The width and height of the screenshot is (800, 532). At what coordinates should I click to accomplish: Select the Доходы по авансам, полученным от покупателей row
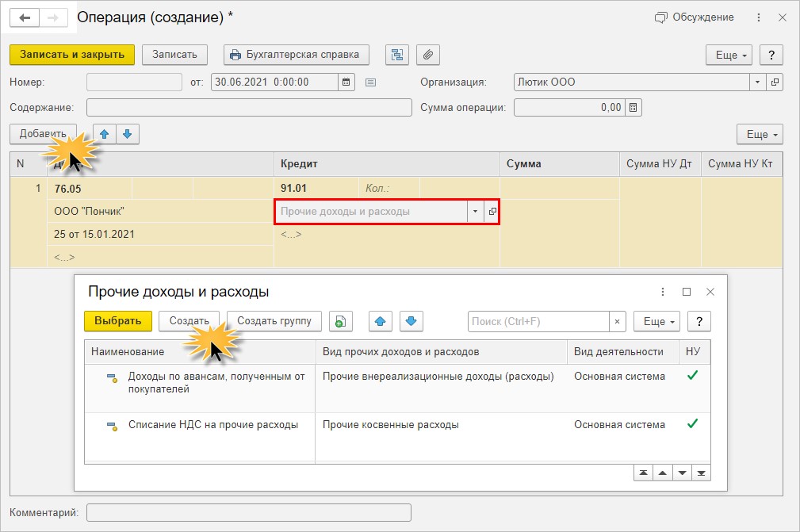click(x=397, y=388)
